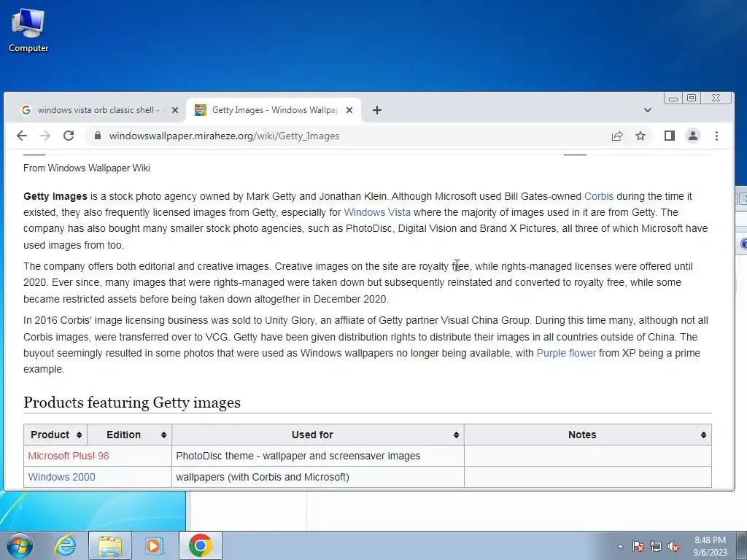Sort table by Used for column

[x=318, y=435]
